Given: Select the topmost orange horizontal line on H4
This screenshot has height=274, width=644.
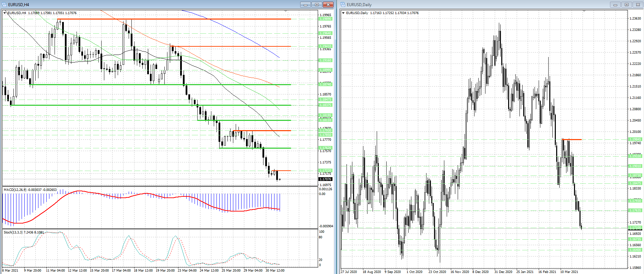Looking at the screenshot, I should [x=172, y=19].
